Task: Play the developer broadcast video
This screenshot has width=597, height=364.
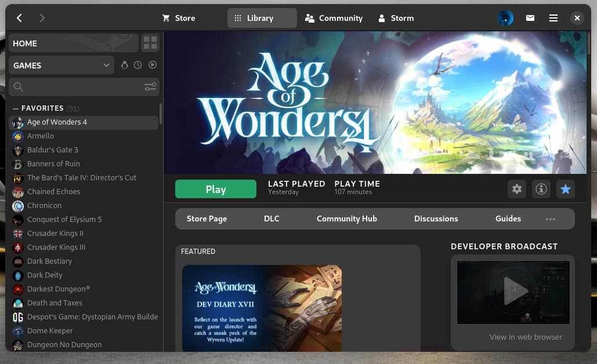Action: coord(513,292)
